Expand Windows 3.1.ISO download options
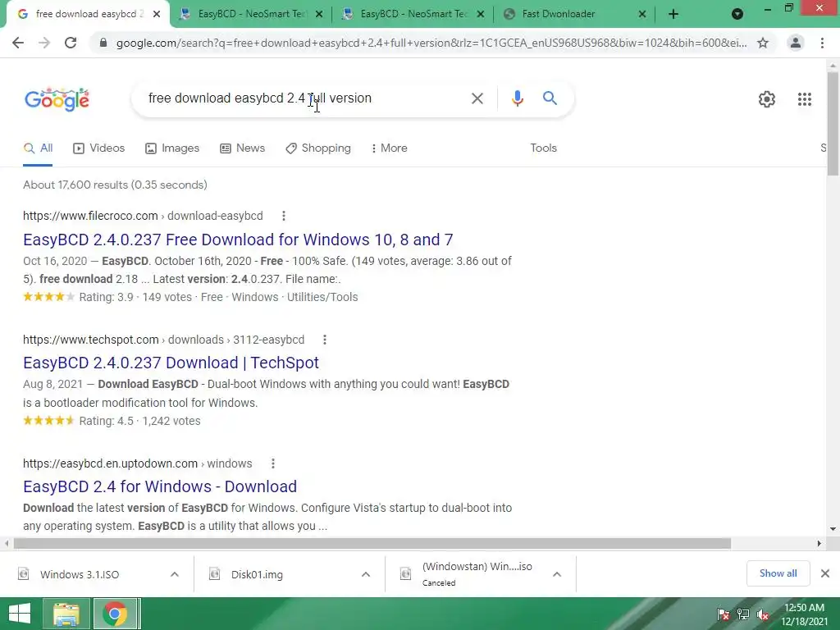Screen dimensions: 840x630 [x=175, y=574]
